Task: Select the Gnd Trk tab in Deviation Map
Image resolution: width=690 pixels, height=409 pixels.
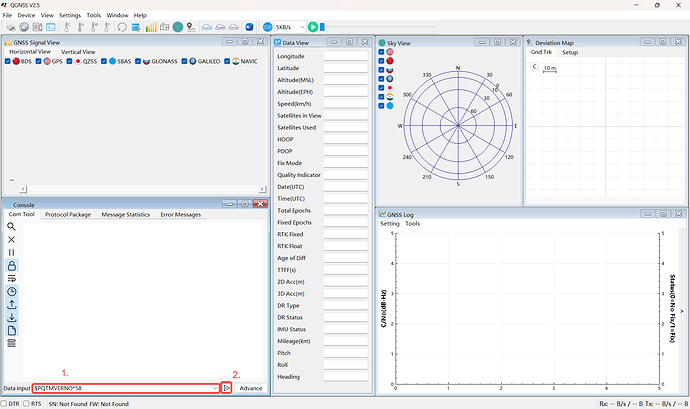Action: click(x=541, y=52)
